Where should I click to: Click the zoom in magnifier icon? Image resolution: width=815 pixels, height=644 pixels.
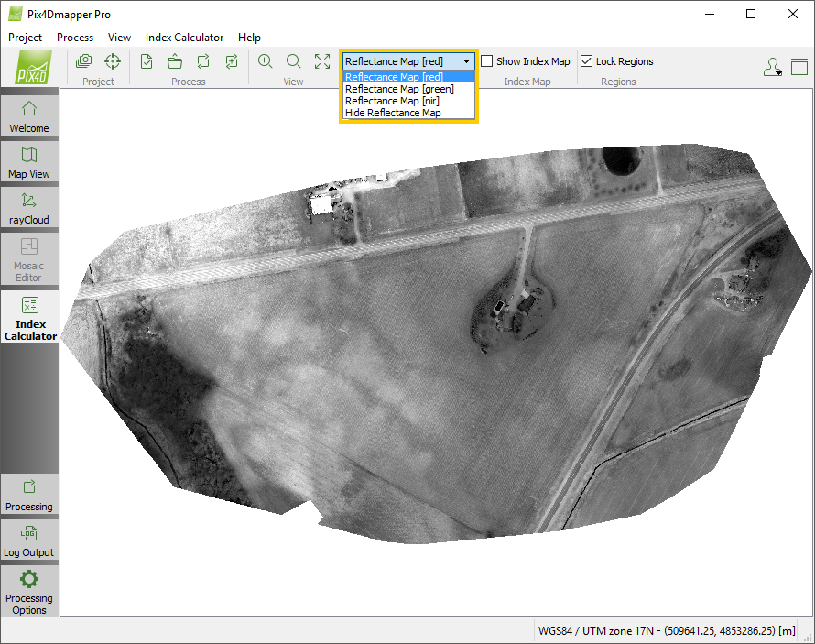click(266, 61)
